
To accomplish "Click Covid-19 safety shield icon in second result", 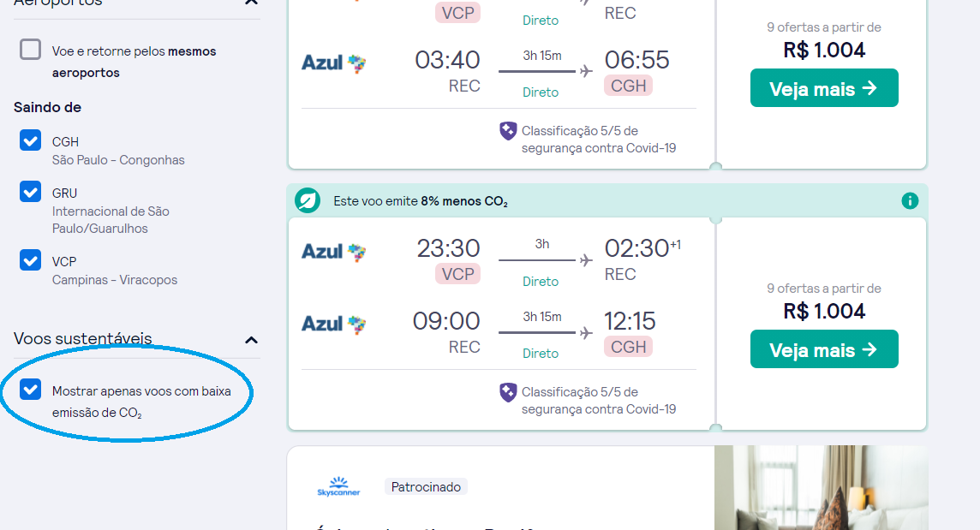I will [508, 392].
